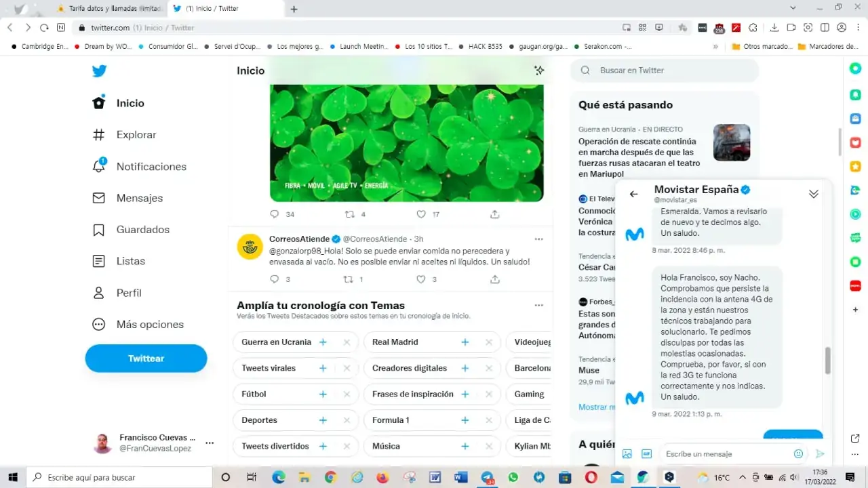868x488 pixels.
Task: Follow the Deportes topic
Action: (323, 420)
